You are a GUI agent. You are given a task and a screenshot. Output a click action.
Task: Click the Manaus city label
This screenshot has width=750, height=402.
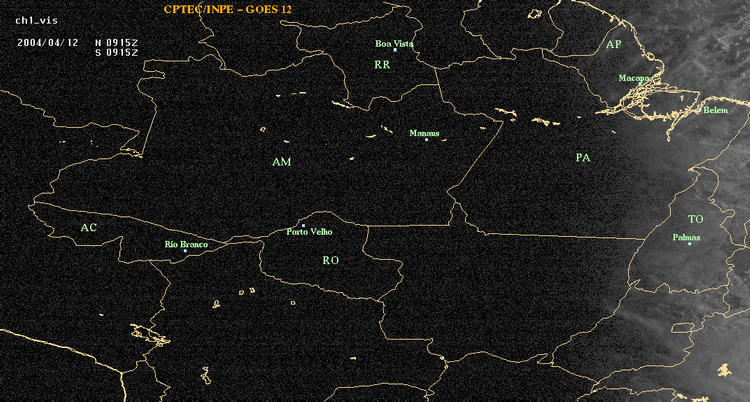tap(424, 134)
